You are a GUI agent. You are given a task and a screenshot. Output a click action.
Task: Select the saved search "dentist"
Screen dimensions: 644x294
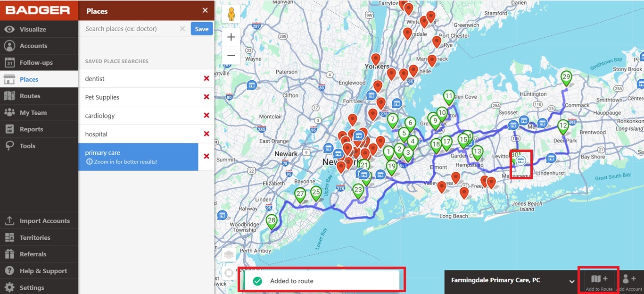138,79
